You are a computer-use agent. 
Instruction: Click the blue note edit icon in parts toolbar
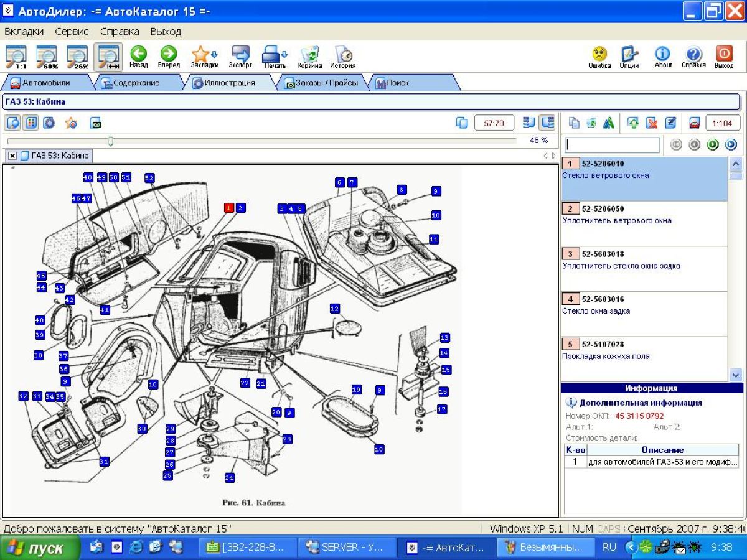[670, 123]
